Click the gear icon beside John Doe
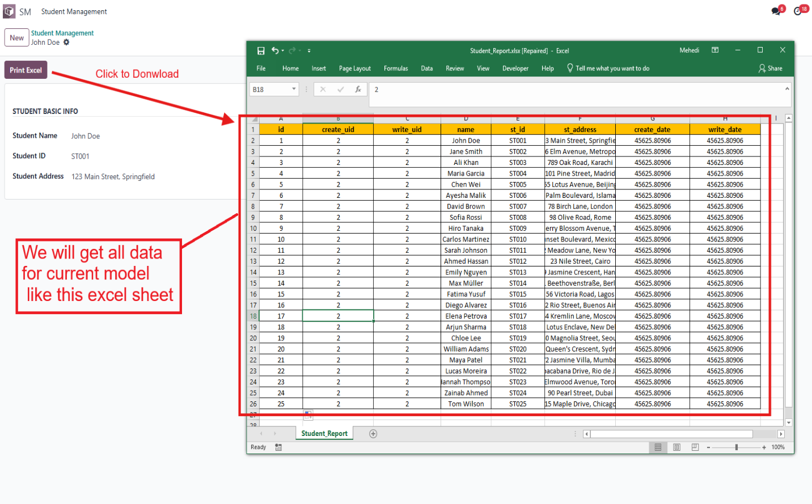812x504 pixels. point(66,43)
